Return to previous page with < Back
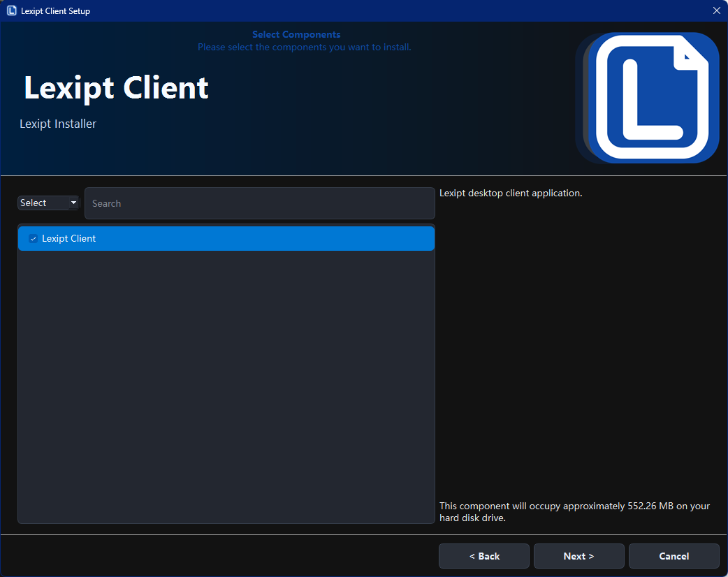 483,556
